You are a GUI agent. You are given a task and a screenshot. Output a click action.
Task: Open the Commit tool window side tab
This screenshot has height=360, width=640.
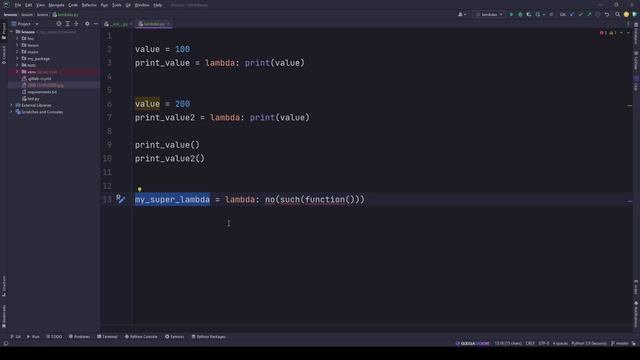[x=4, y=55]
